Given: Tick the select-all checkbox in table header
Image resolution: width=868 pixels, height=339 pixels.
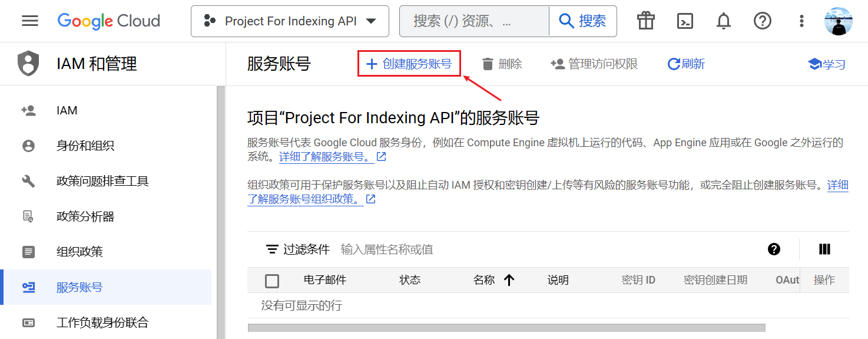Looking at the screenshot, I should (272, 281).
